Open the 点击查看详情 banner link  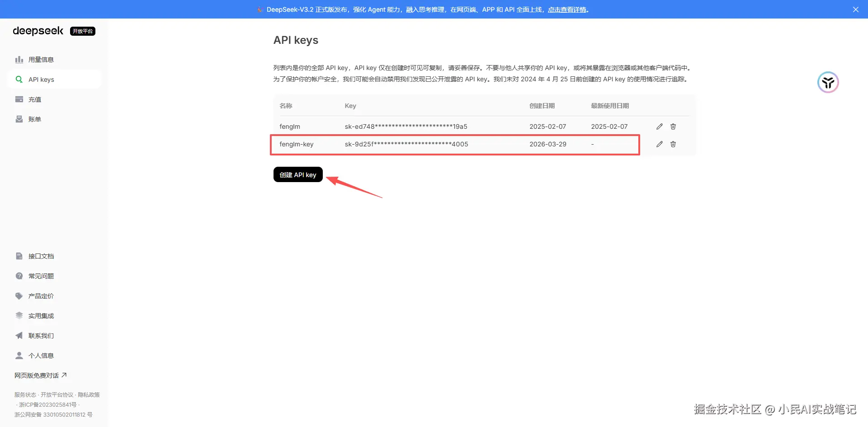[x=567, y=9]
